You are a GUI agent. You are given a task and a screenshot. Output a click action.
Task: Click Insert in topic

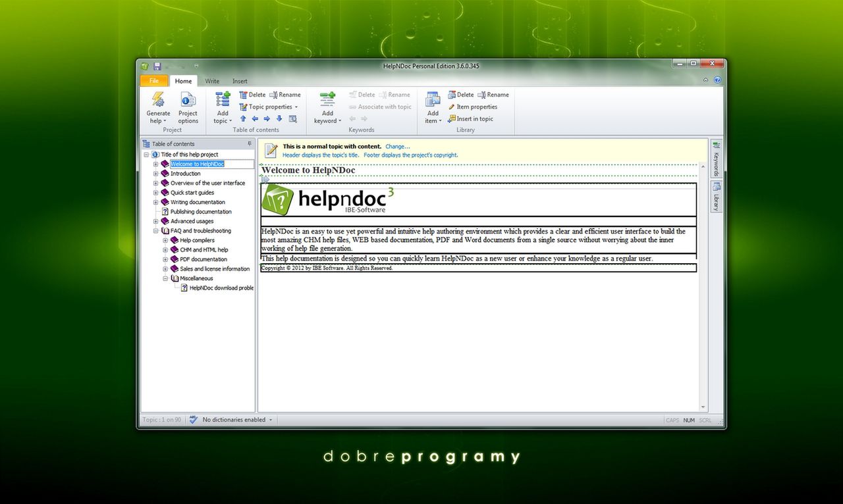470,119
